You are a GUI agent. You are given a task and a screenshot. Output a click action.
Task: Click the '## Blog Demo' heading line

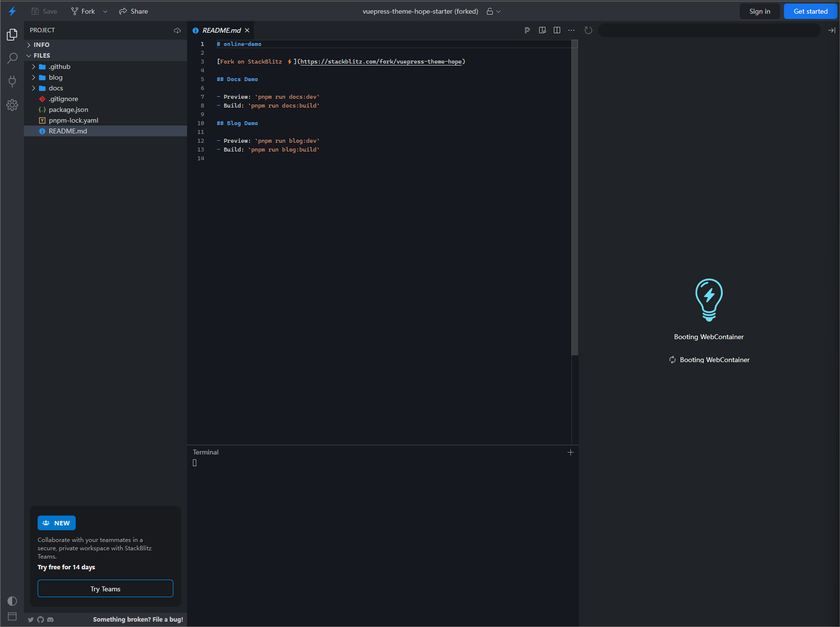237,123
